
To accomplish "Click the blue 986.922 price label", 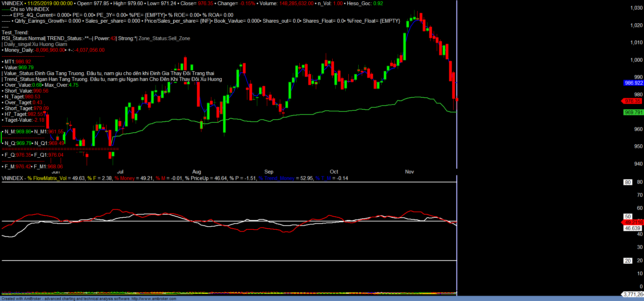I will (633, 83).
